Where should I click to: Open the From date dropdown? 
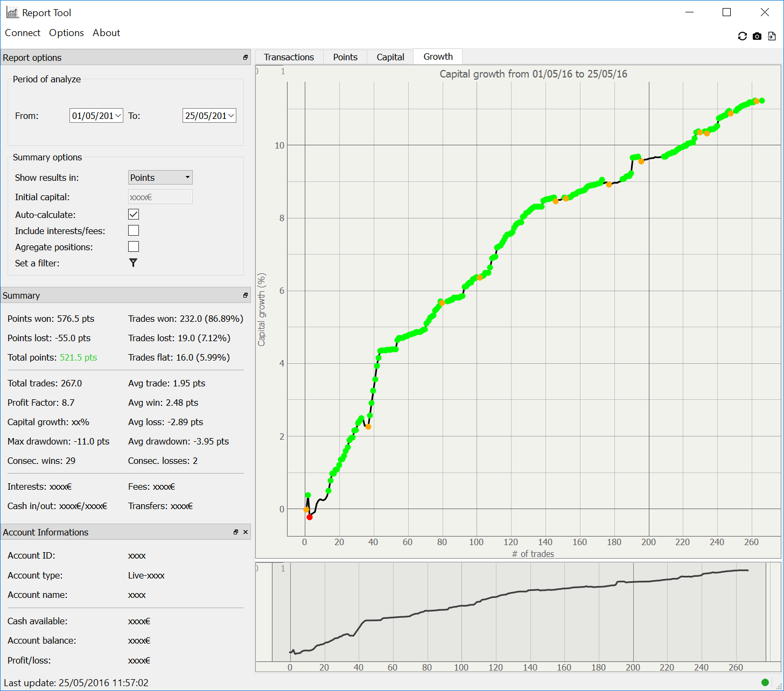tap(118, 116)
